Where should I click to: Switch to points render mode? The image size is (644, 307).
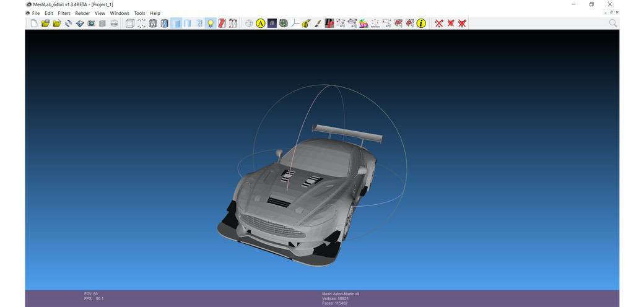(142, 24)
